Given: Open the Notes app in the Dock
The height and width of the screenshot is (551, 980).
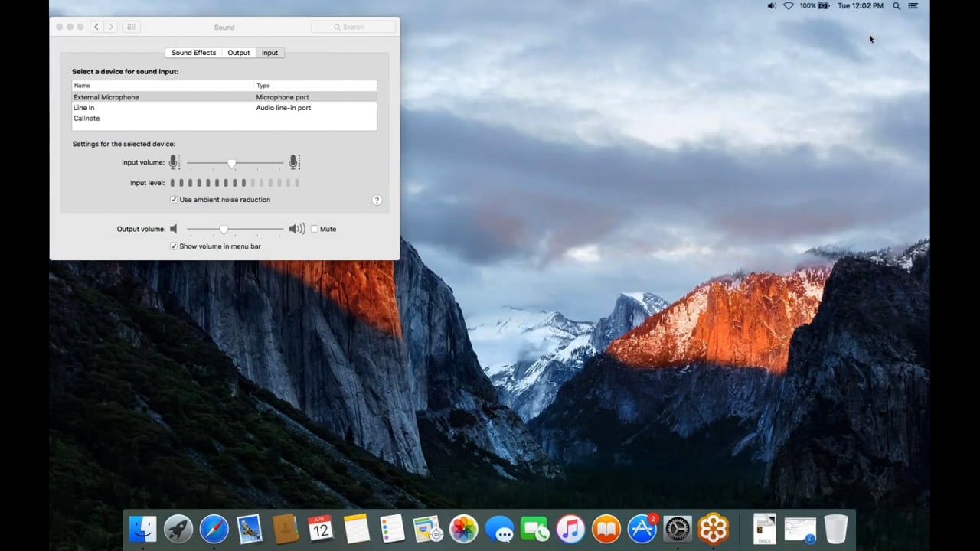Looking at the screenshot, I should [x=357, y=529].
